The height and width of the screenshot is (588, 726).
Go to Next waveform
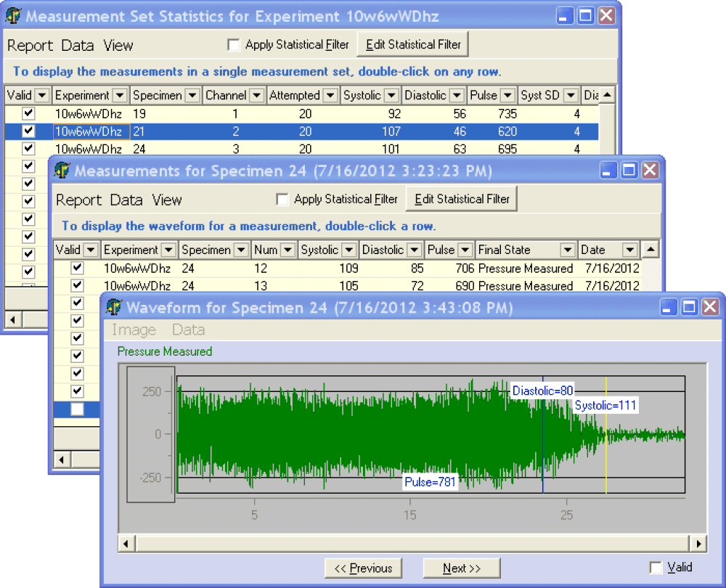(x=462, y=568)
